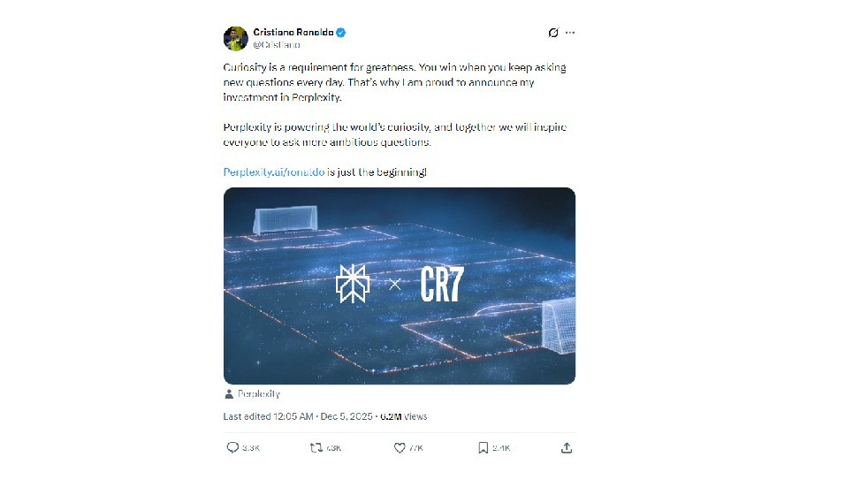
Task: Click the Grok explain icon beside the post menu
Action: (553, 33)
